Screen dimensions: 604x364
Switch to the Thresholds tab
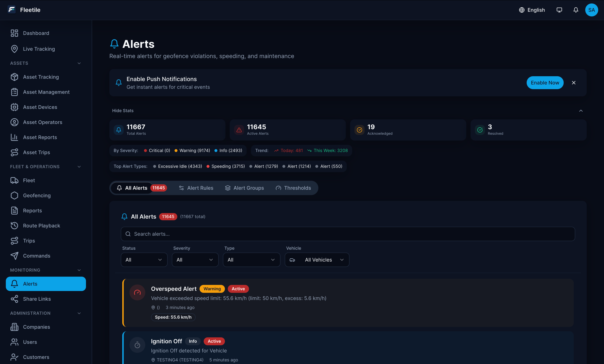coord(293,188)
